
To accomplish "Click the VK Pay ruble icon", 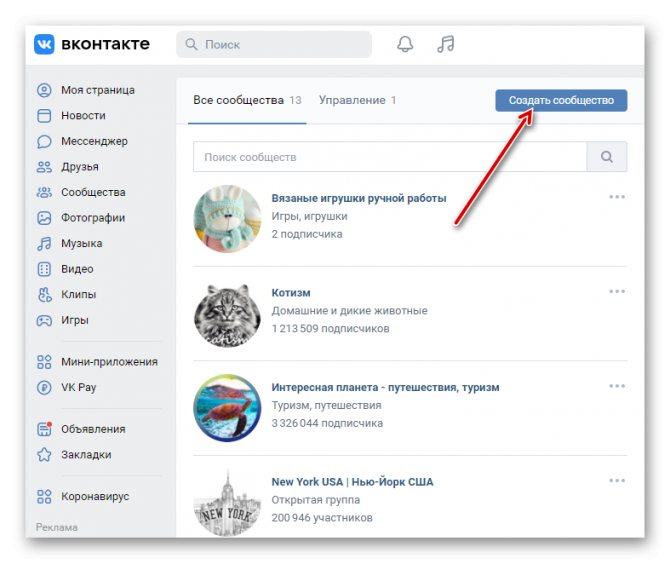I will (x=44, y=388).
